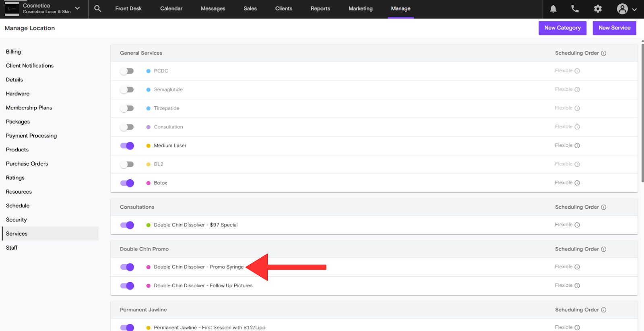Switch to the Sales tab
644x331 pixels.
click(250, 8)
